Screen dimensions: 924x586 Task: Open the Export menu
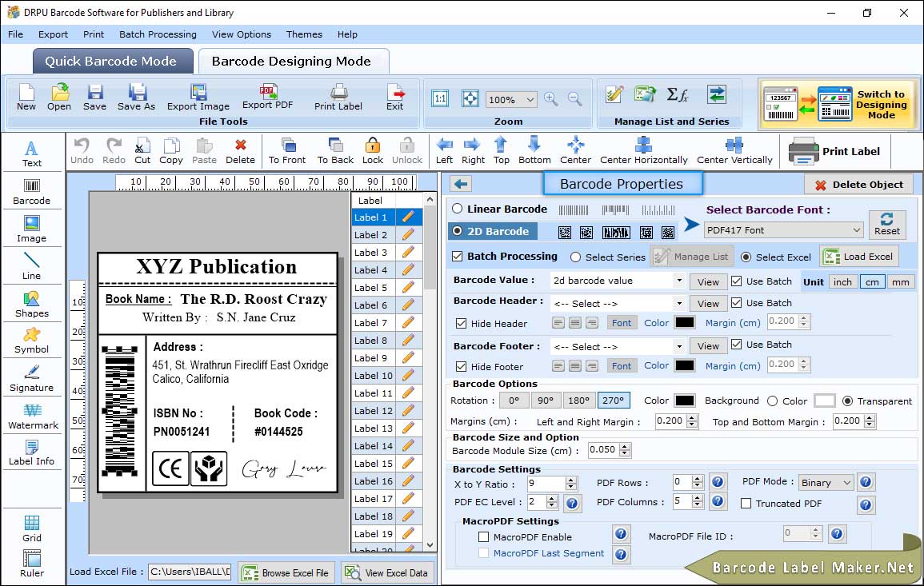[53, 34]
